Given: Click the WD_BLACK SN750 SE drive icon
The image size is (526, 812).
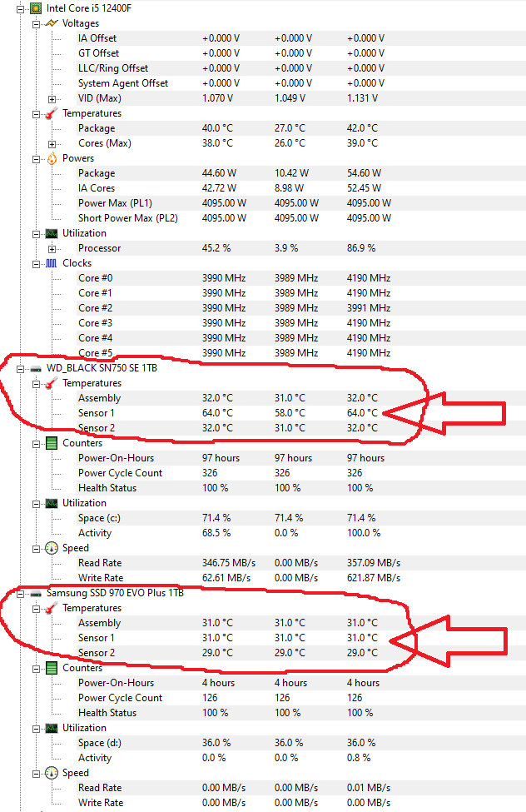Looking at the screenshot, I should 36,368.
